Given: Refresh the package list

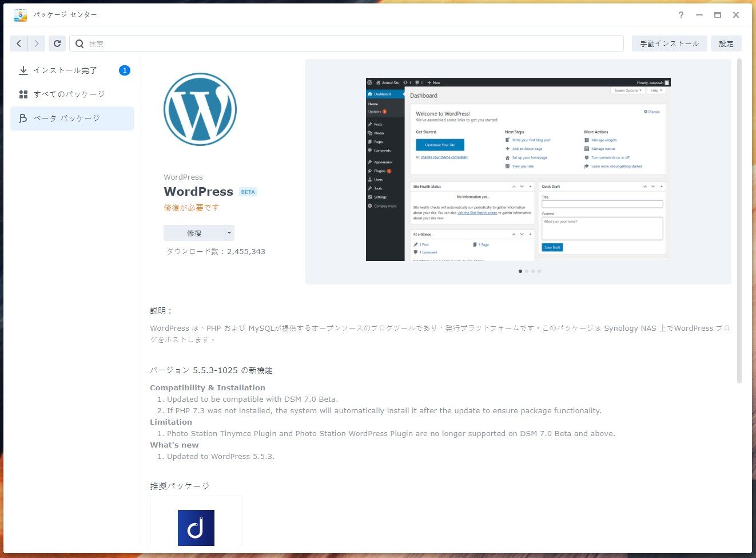Looking at the screenshot, I should point(57,43).
